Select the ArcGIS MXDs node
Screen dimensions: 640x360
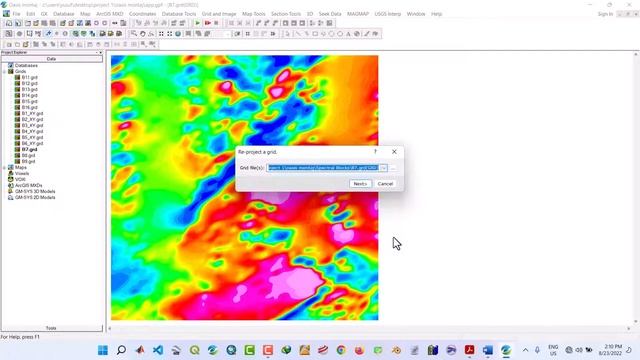(x=29, y=185)
